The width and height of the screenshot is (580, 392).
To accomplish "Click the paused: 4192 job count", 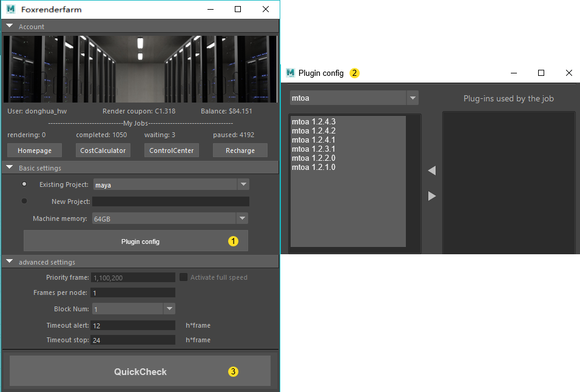I will tap(234, 135).
